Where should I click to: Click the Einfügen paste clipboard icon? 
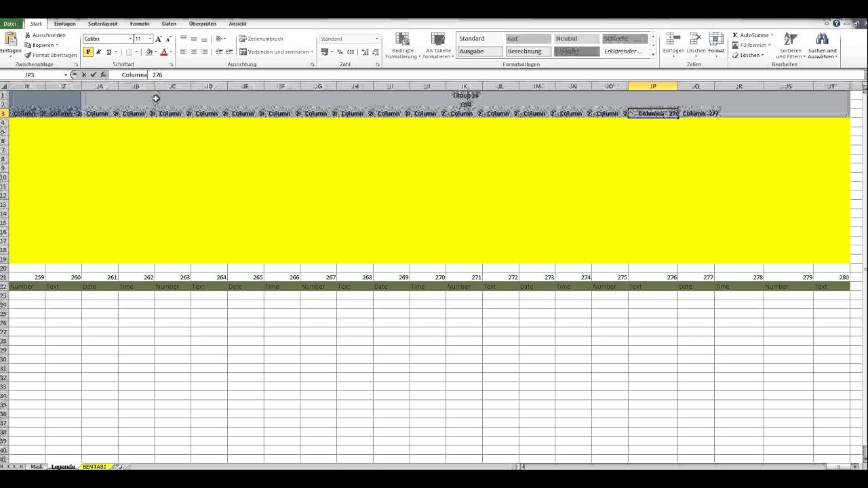[x=10, y=39]
